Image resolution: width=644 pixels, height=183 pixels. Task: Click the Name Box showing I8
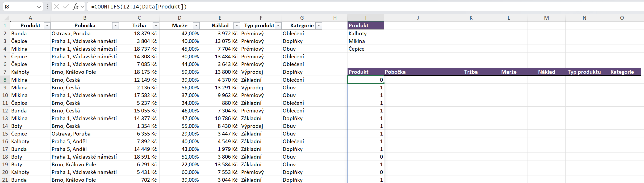click(19, 7)
